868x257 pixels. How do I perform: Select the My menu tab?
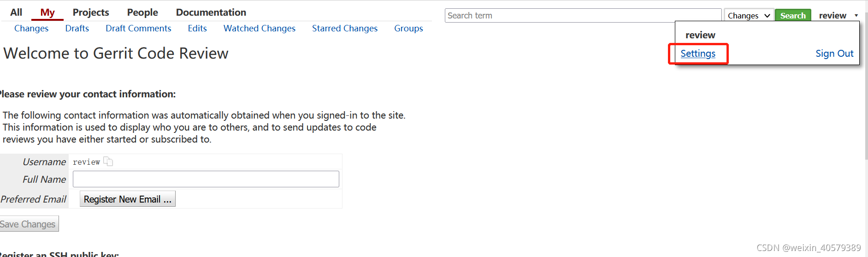(47, 12)
